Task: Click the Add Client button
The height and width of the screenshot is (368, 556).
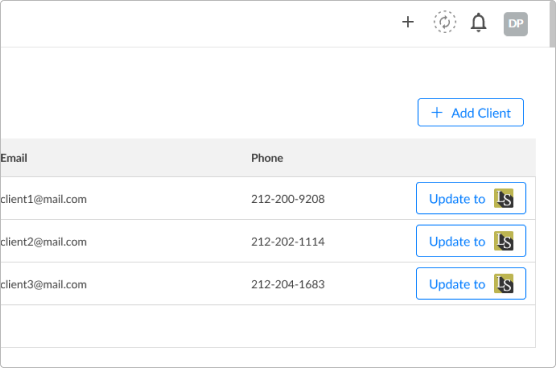Action: coord(471,112)
